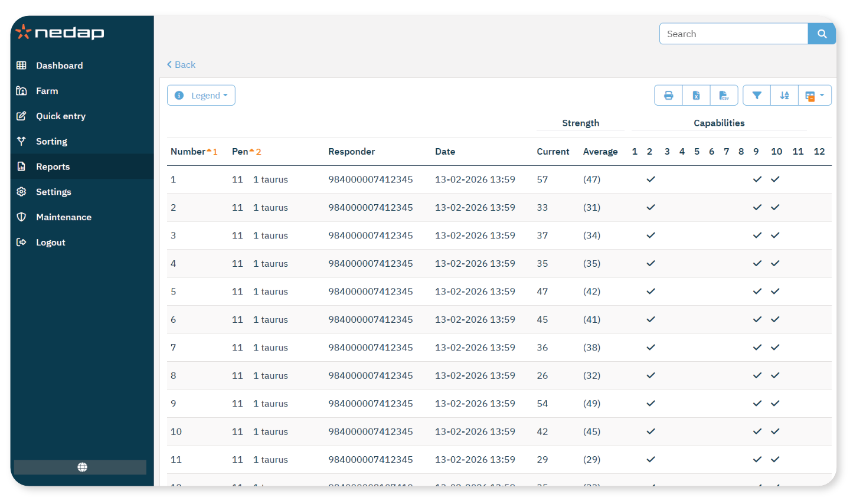850x504 pixels.
Task: Click pen "1 taurus" in row 11
Action: (270, 460)
